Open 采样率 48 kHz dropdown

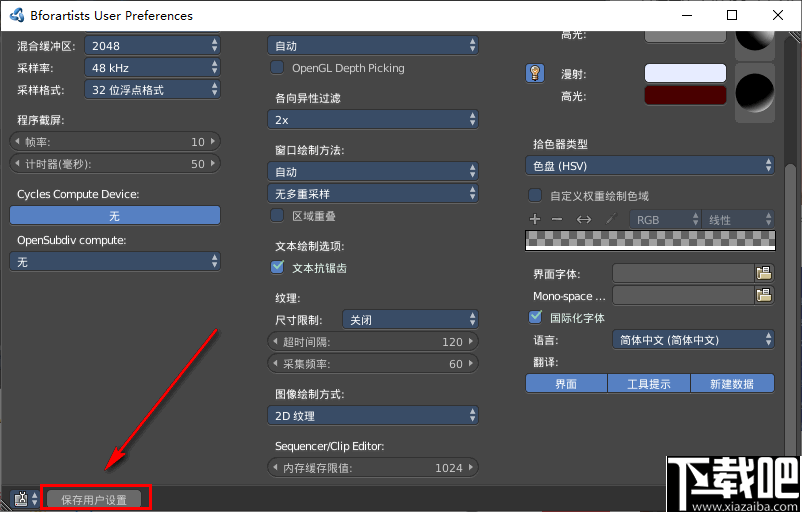(x=152, y=68)
